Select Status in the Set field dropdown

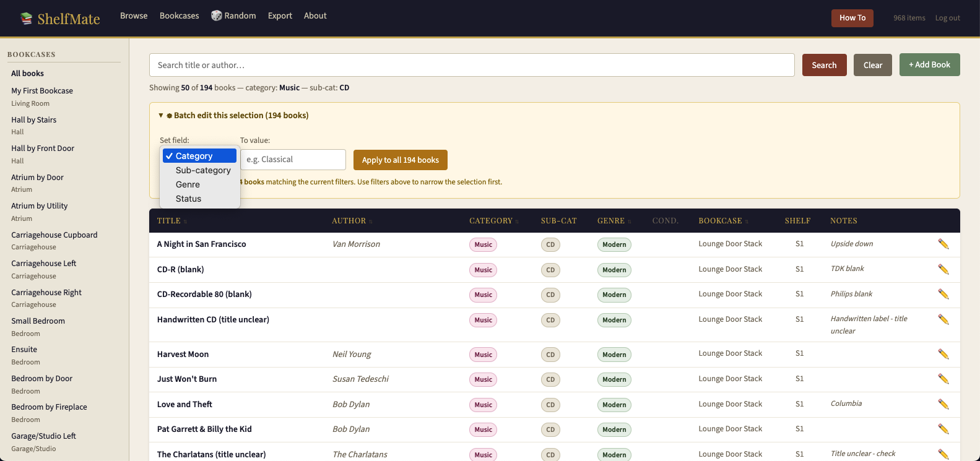[199, 199]
